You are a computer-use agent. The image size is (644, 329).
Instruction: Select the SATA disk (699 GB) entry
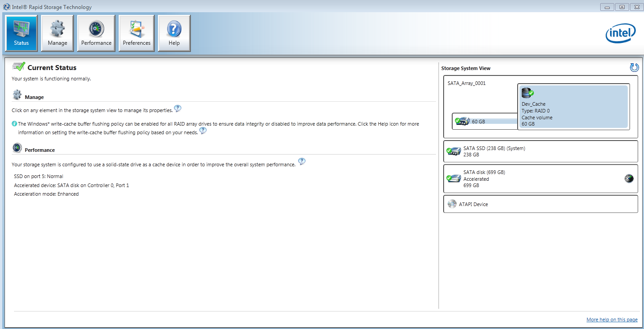tap(541, 179)
